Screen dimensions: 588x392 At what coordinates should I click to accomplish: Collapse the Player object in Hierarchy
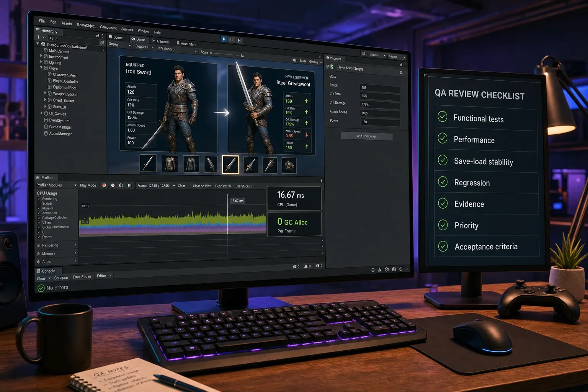[x=41, y=67]
